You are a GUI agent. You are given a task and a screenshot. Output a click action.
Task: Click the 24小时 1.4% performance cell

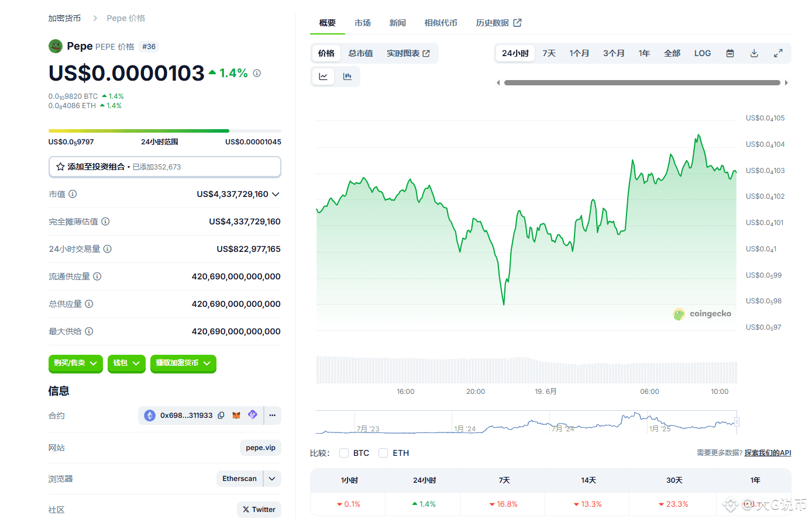pos(424,504)
